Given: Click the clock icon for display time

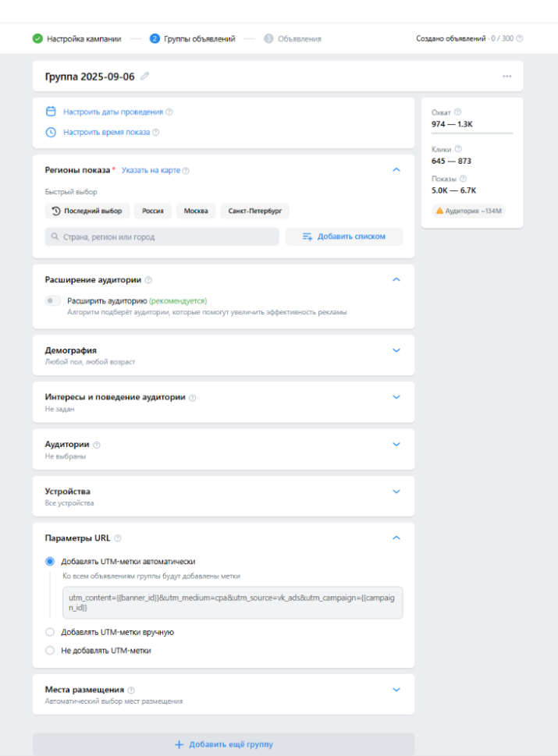Looking at the screenshot, I should 51,132.
